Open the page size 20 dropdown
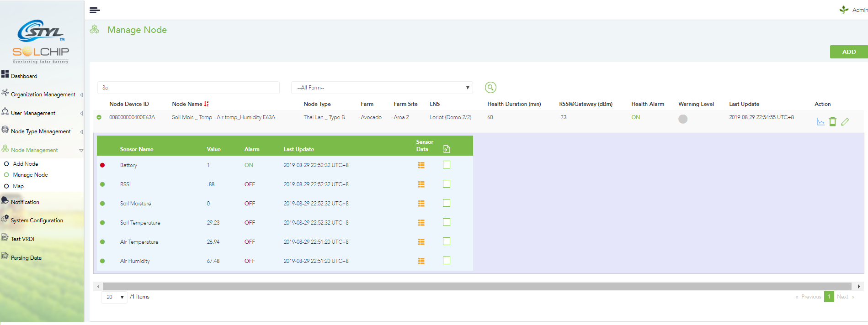The image size is (868, 325). (114, 297)
